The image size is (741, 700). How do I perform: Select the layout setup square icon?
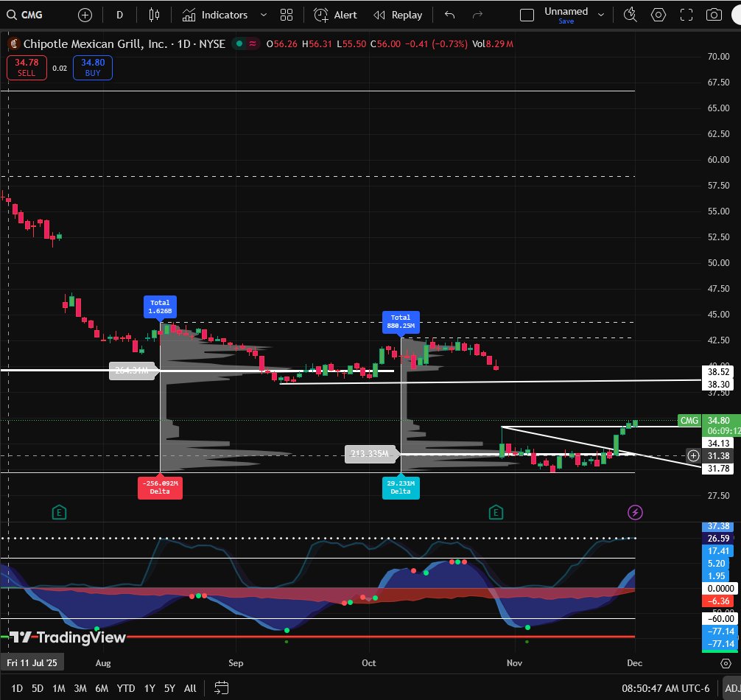[527, 15]
